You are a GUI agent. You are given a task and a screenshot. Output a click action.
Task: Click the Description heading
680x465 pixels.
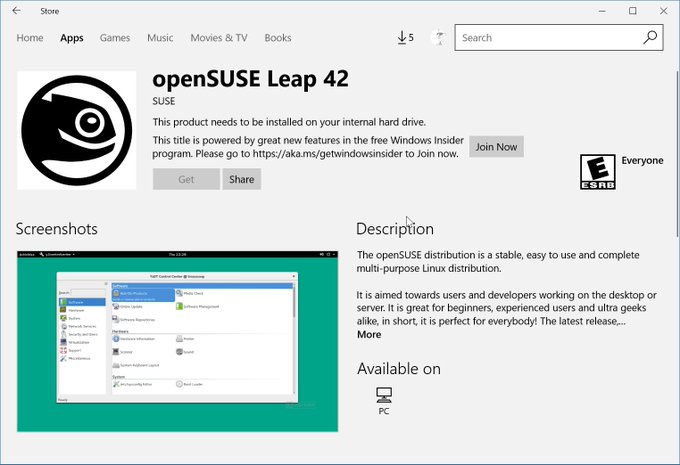(x=395, y=229)
